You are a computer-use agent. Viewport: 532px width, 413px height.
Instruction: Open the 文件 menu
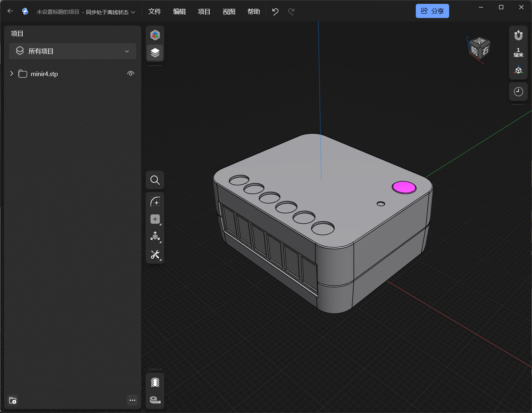154,12
